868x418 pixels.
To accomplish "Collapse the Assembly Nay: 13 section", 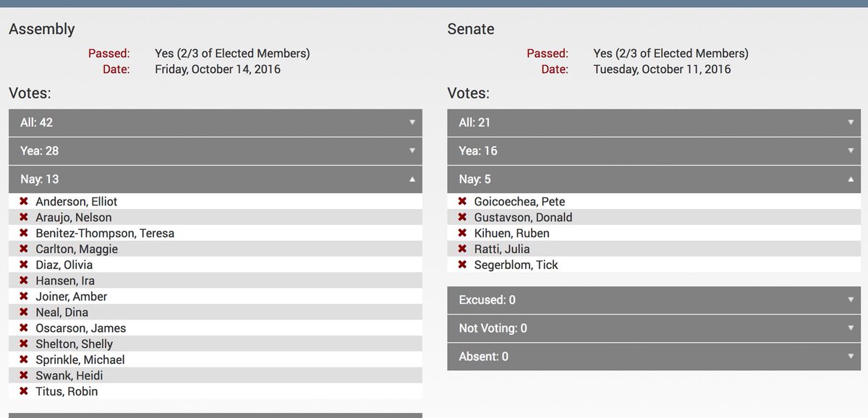I will click(216, 179).
